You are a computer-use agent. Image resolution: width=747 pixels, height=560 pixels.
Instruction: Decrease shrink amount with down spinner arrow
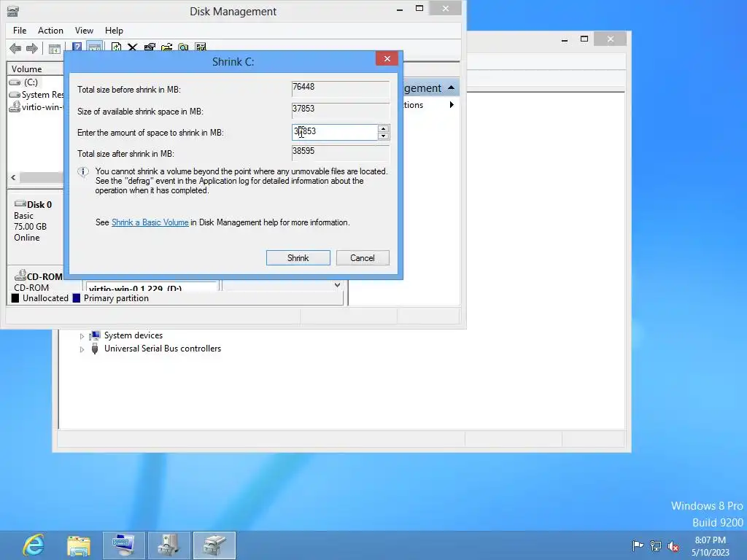[383, 136]
